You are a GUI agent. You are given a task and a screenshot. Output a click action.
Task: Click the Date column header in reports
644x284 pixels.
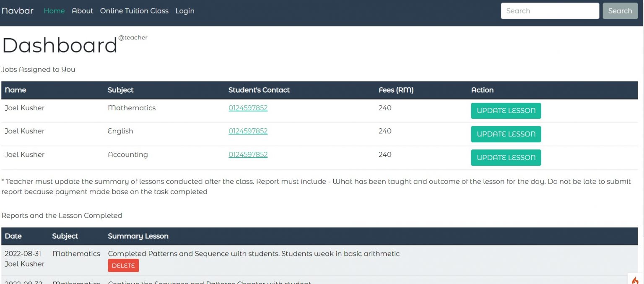click(x=13, y=236)
